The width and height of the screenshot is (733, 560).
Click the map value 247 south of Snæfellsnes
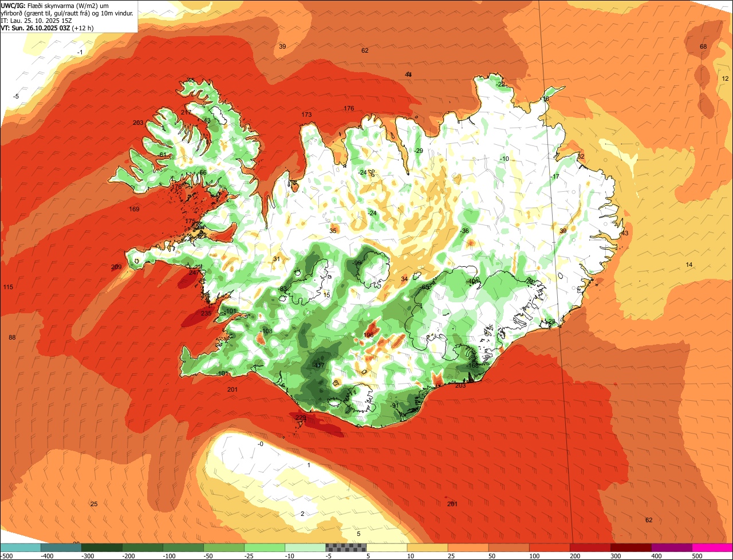coord(194,273)
